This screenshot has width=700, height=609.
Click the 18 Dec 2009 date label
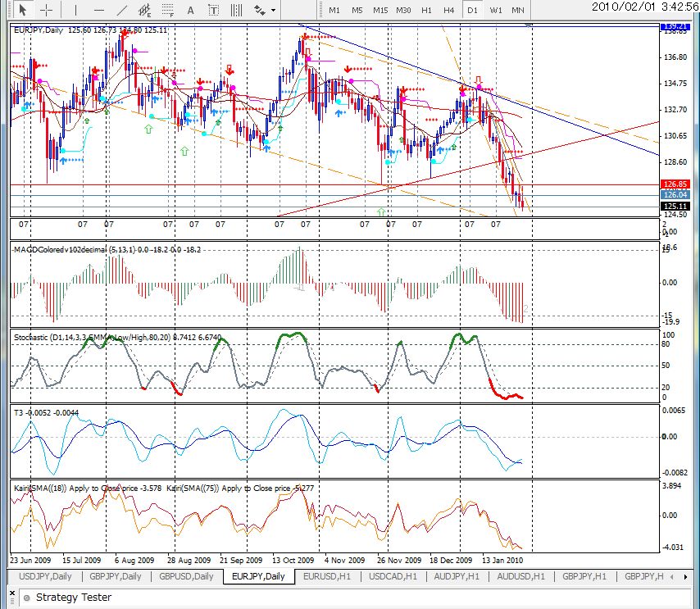pos(451,560)
